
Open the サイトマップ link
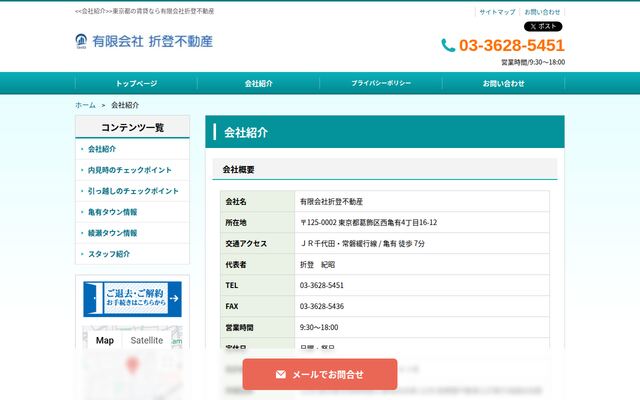(497, 12)
